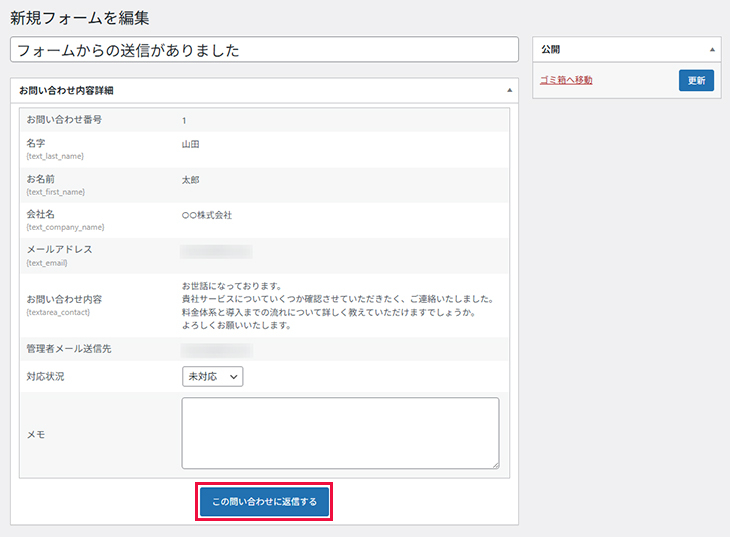Click the ○○株式会社 company name value

207,215
